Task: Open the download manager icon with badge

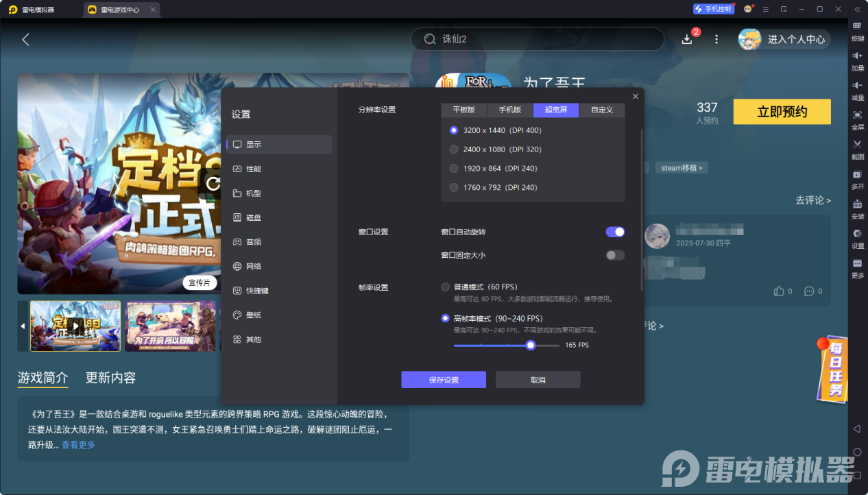Action: 686,39
